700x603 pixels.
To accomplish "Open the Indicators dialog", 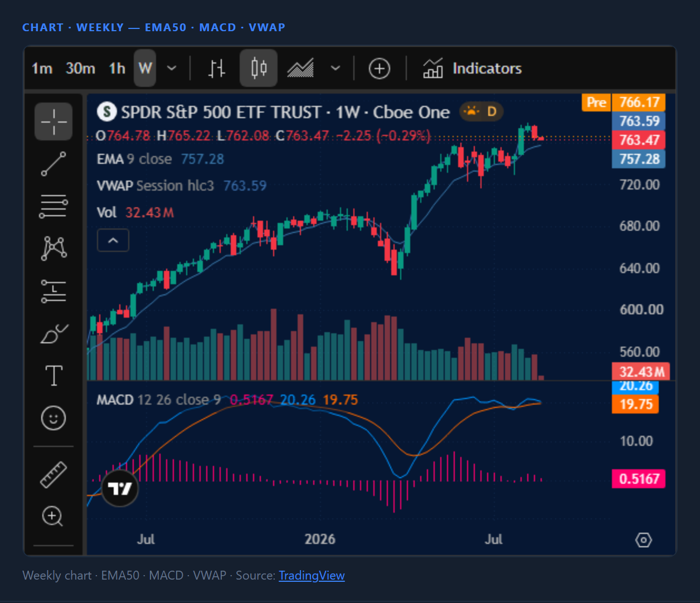I will click(x=472, y=69).
